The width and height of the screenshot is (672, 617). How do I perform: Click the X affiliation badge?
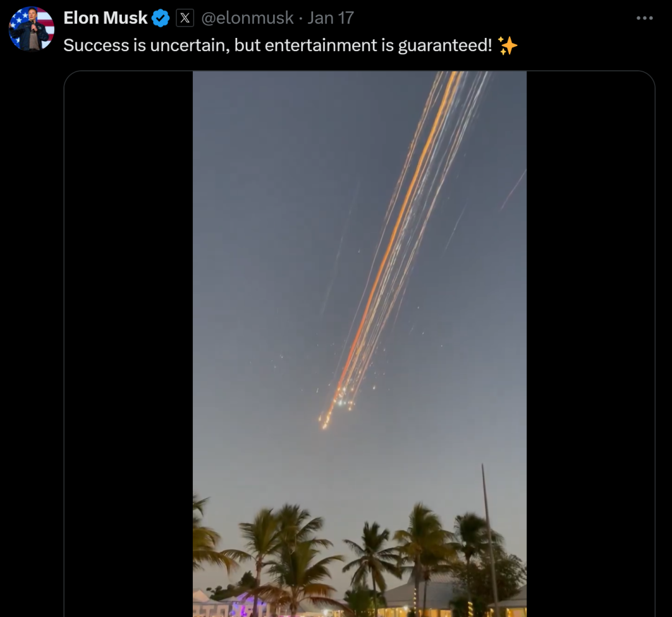coord(185,18)
